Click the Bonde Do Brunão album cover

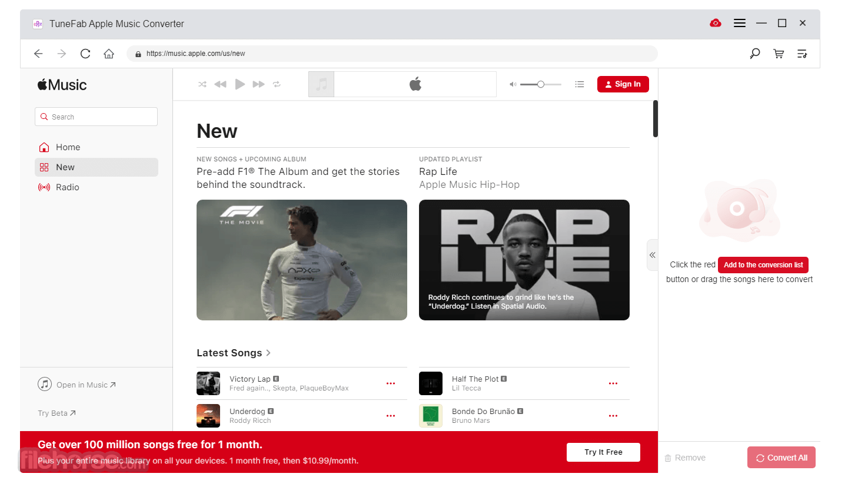tap(431, 416)
